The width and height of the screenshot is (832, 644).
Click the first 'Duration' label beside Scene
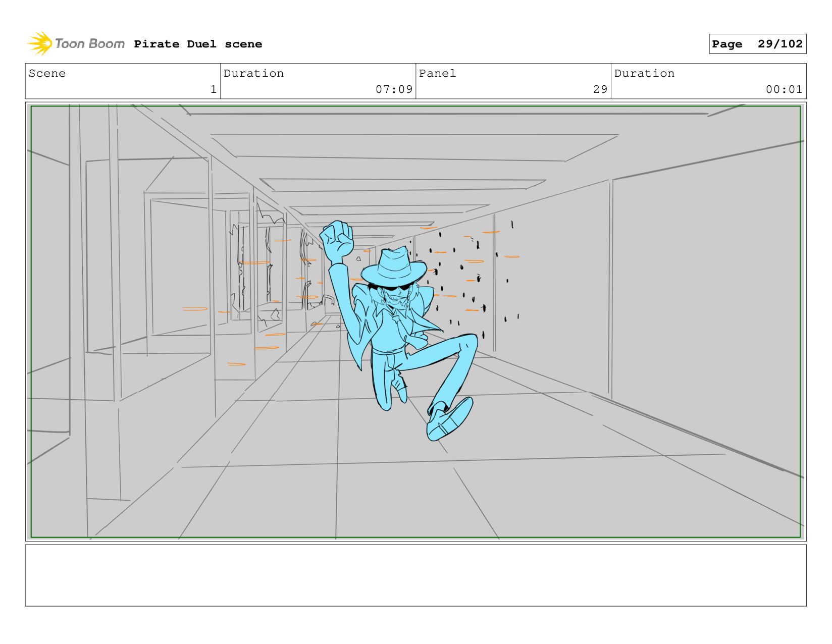[253, 73]
